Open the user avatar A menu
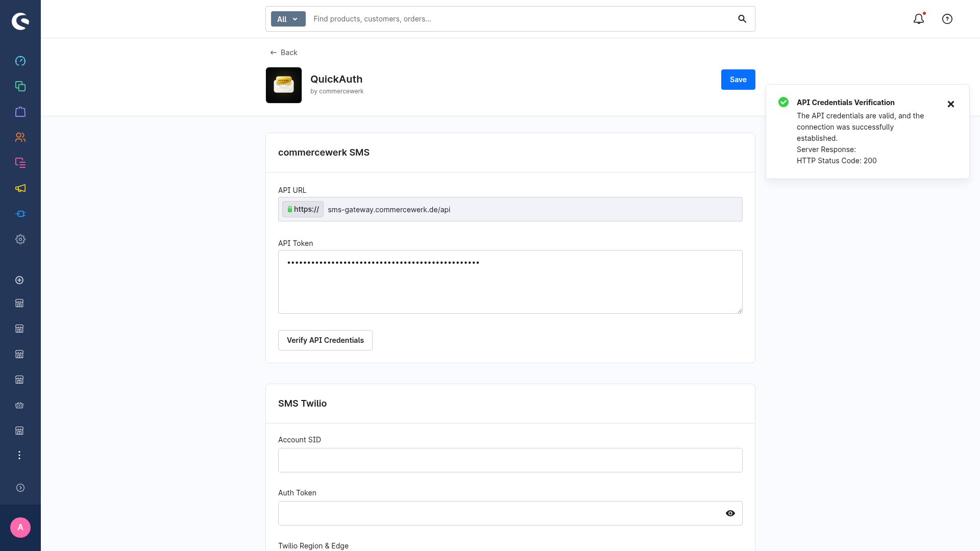The height and width of the screenshot is (551, 980). click(x=20, y=528)
